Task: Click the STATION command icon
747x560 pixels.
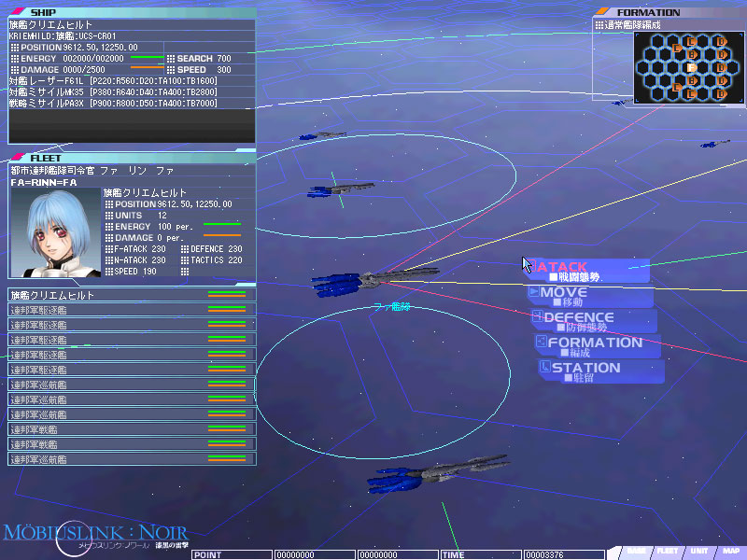Action: 544,368
